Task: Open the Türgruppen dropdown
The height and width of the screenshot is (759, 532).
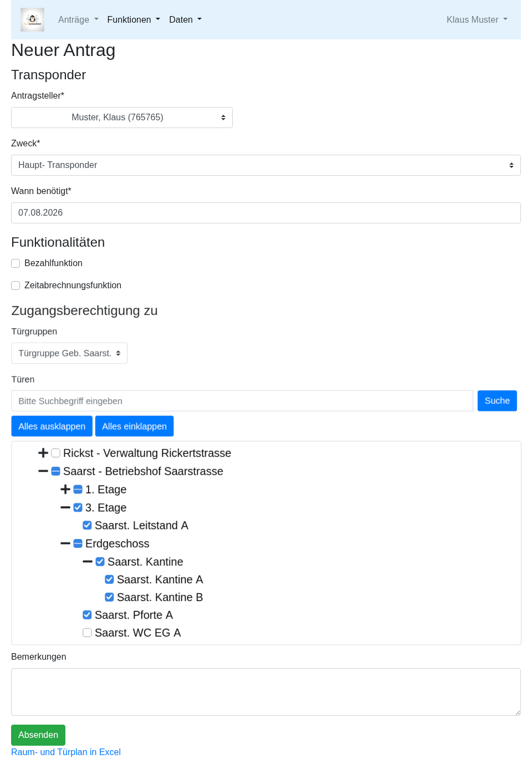Action: (x=69, y=353)
